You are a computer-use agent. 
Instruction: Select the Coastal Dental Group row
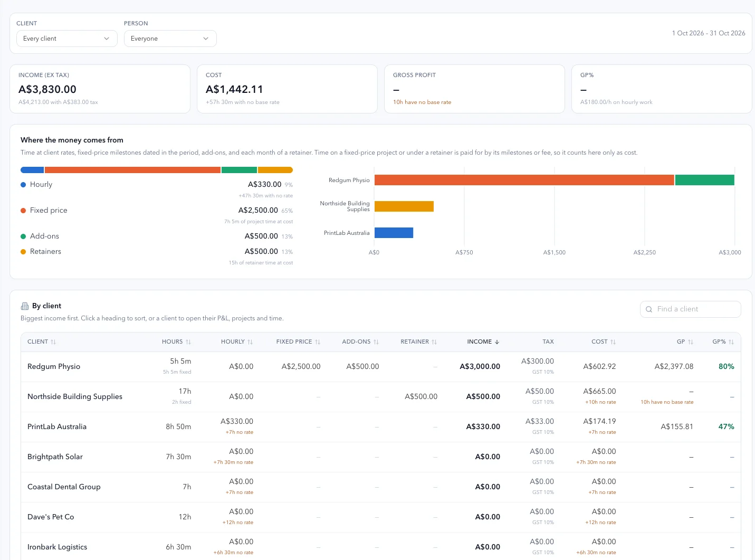pos(380,487)
